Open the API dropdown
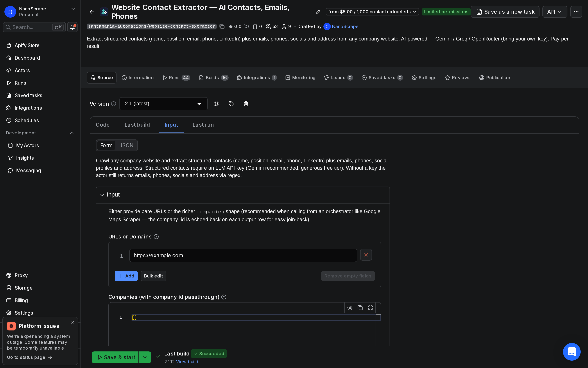The image size is (588, 368). coord(555,12)
